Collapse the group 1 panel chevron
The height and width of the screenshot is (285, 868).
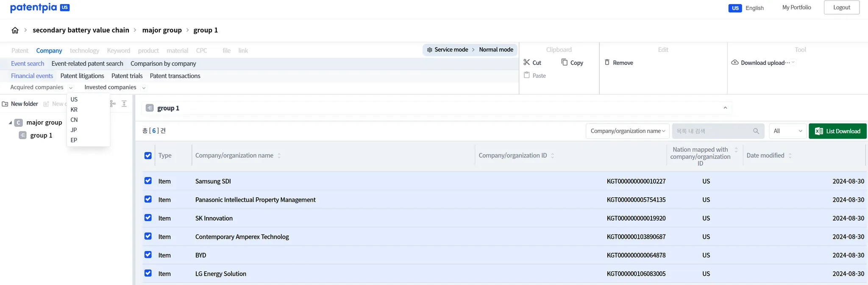tap(725, 108)
